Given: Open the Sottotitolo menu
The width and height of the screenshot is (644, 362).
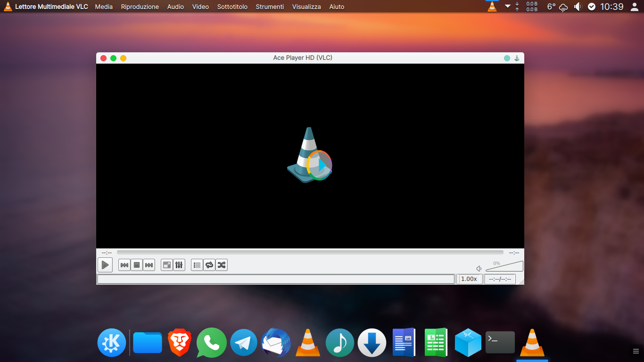Looking at the screenshot, I should pos(232,7).
